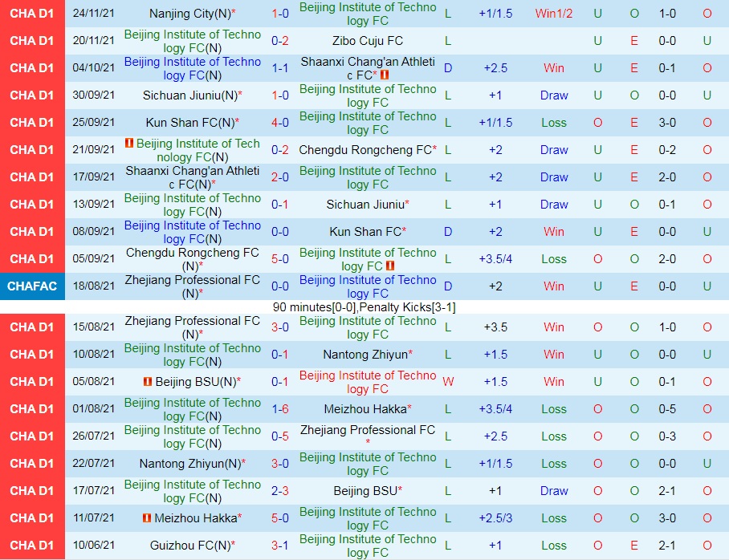Click red card icon in 05/09/21 row
Viewport: 729px width, 560px height.
(390, 266)
